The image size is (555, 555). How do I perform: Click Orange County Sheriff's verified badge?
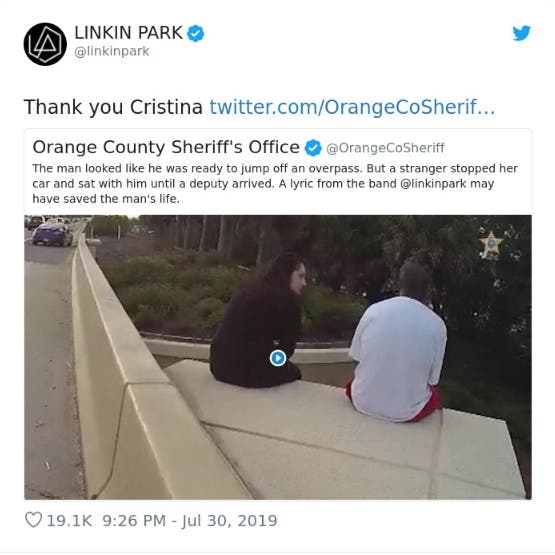point(313,148)
